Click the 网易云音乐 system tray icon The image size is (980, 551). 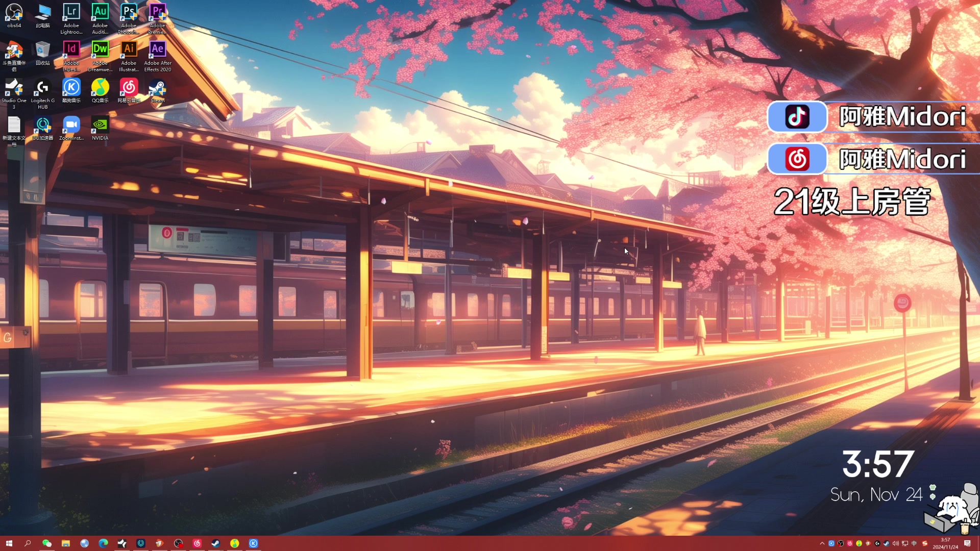(850, 543)
